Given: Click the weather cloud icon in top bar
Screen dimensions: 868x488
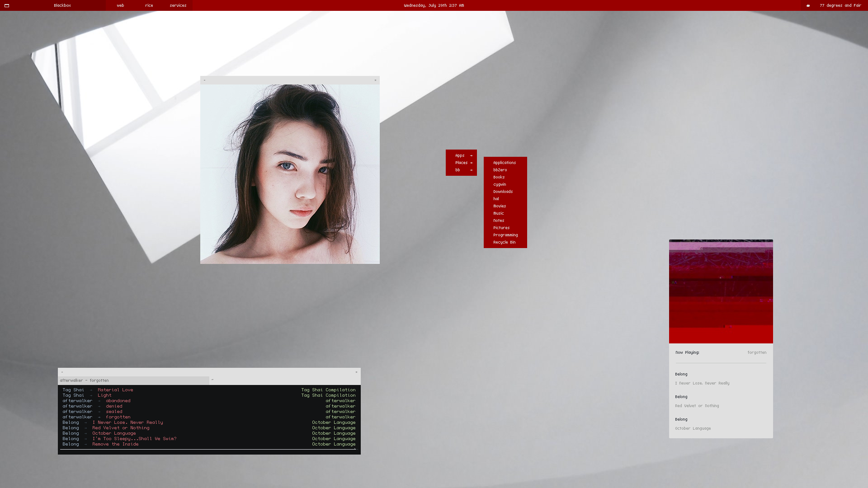Looking at the screenshot, I should point(808,5).
